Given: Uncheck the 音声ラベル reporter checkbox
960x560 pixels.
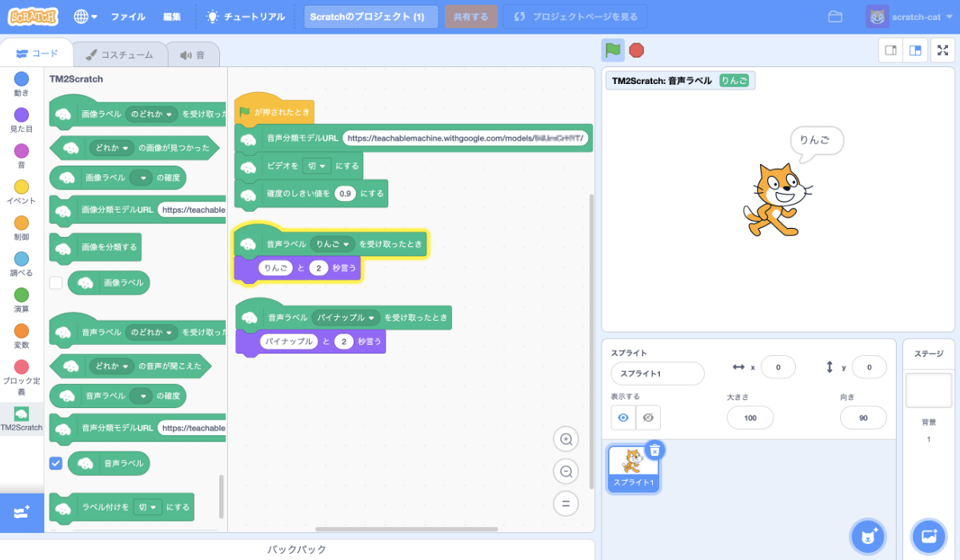Looking at the screenshot, I should point(56,462).
